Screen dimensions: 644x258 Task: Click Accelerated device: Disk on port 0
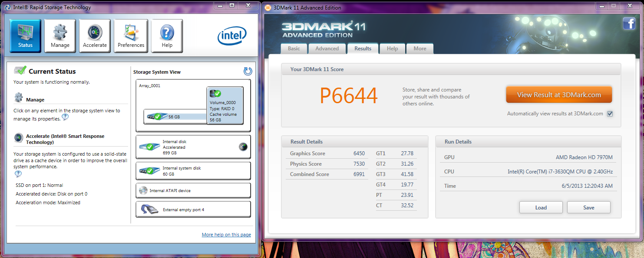point(51,194)
